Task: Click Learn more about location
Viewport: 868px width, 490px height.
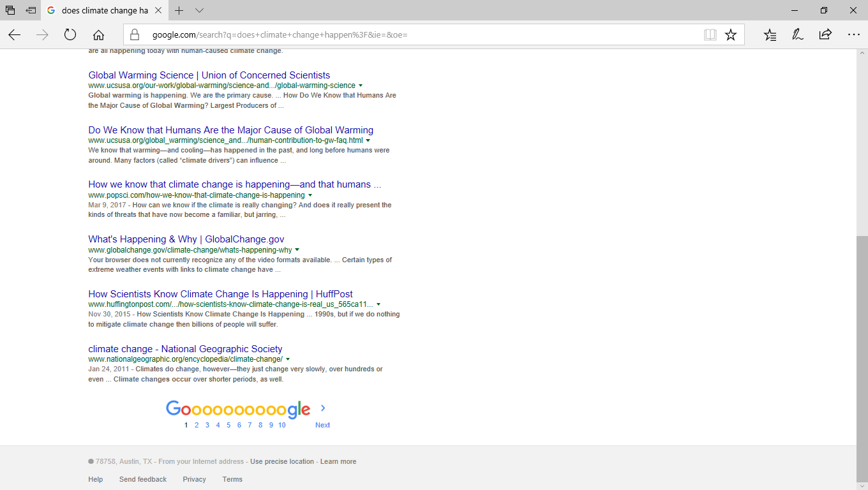Action: click(x=338, y=461)
